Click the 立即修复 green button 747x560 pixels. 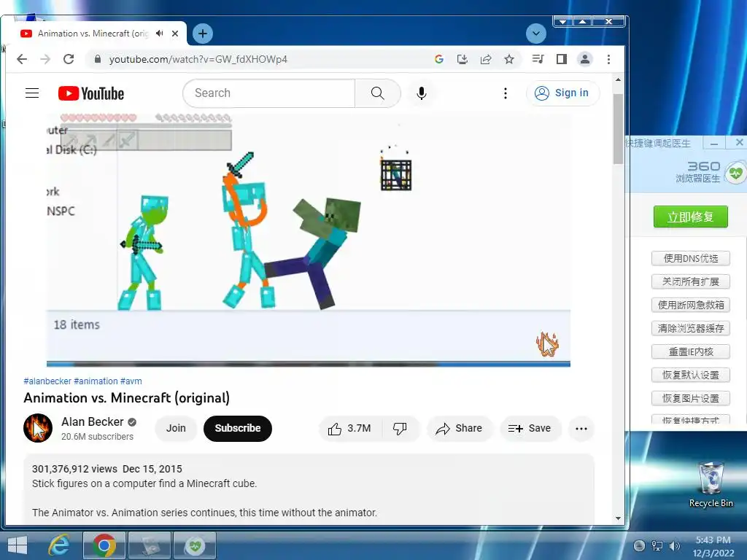pos(690,217)
